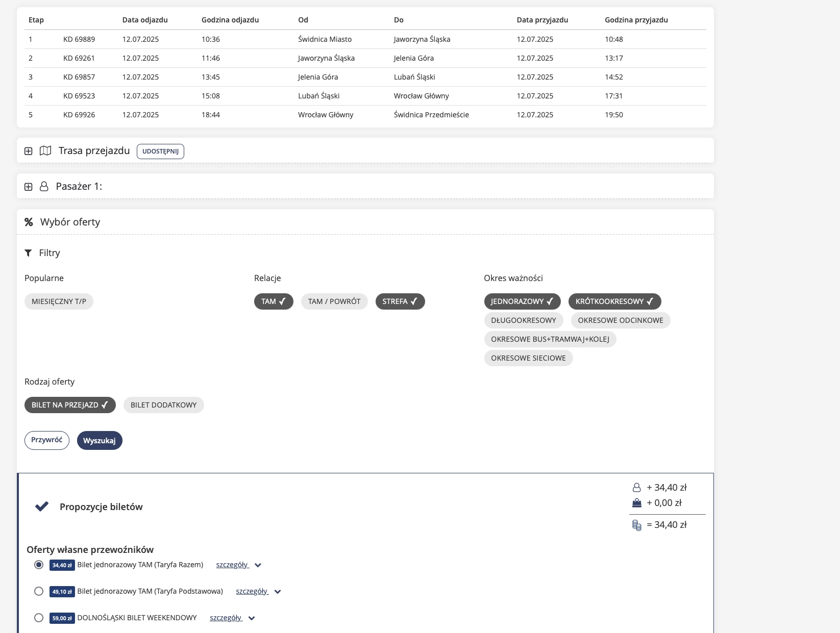Screen dimensions: 840x633
Task: Click the checkmark icon beside Propozycje biletów
Action: (x=42, y=507)
